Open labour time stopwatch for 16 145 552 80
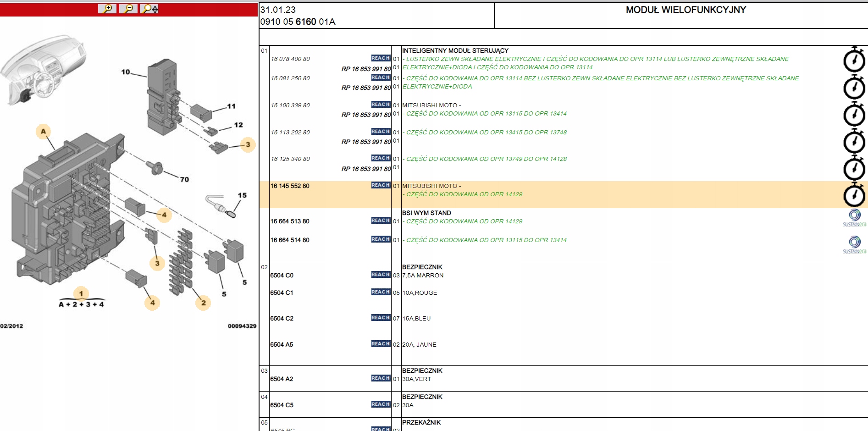Screen dimensions: 868x431 (x=854, y=195)
